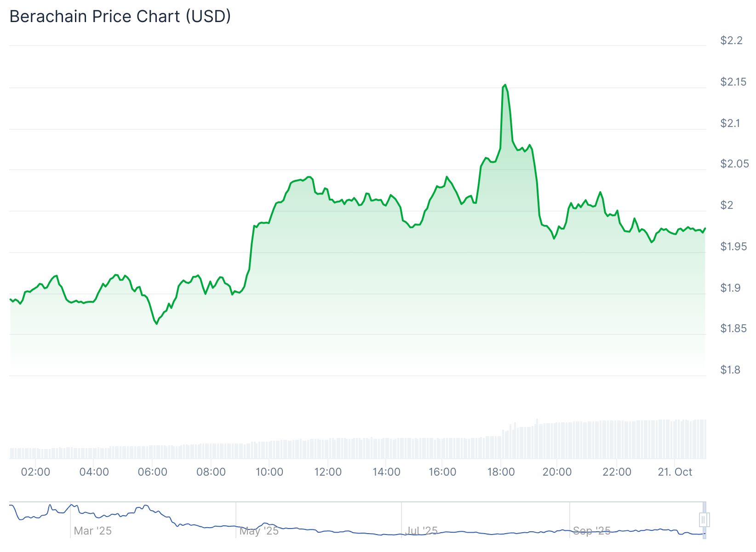
Task: Click the $2.2 price axis label
Action: [x=731, y=40]
